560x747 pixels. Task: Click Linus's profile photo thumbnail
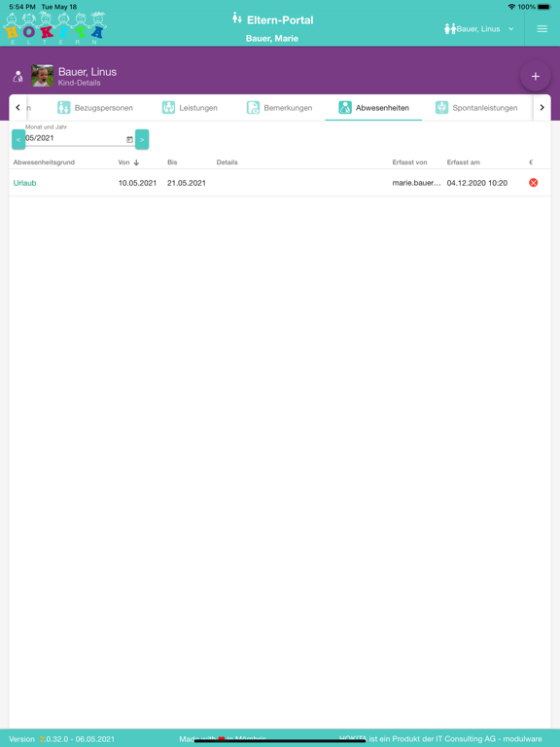[x=43, y=76]
